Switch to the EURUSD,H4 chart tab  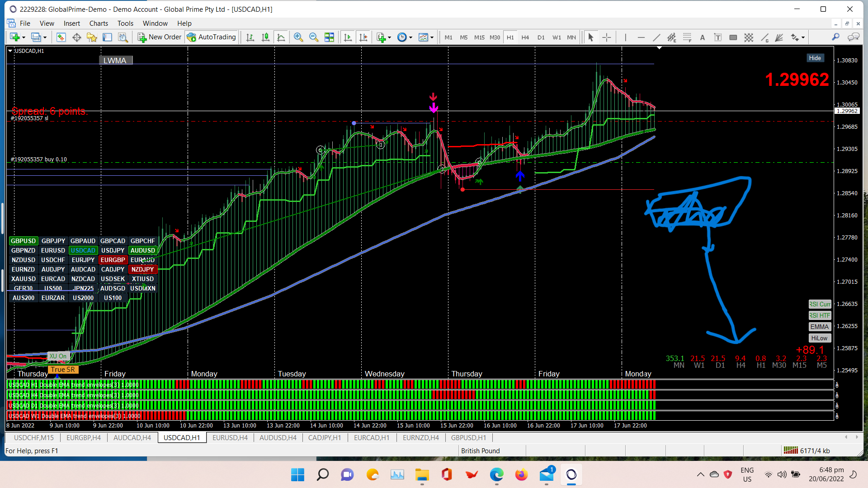230,437
